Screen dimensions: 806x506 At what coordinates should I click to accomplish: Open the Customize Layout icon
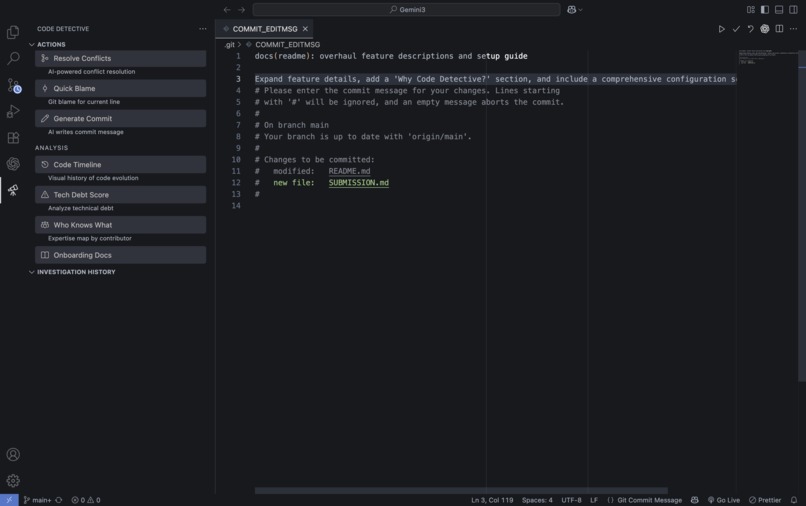click(750, 9)
